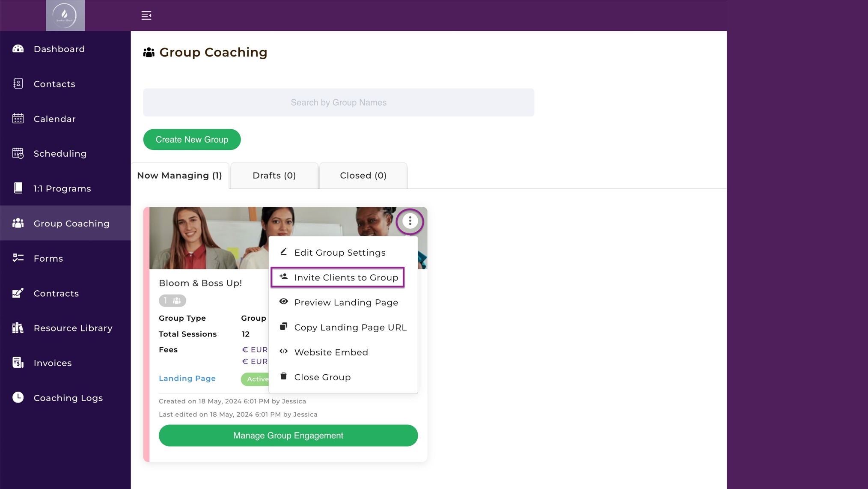Toggle the three-dot group options menu

click(410, 221)
